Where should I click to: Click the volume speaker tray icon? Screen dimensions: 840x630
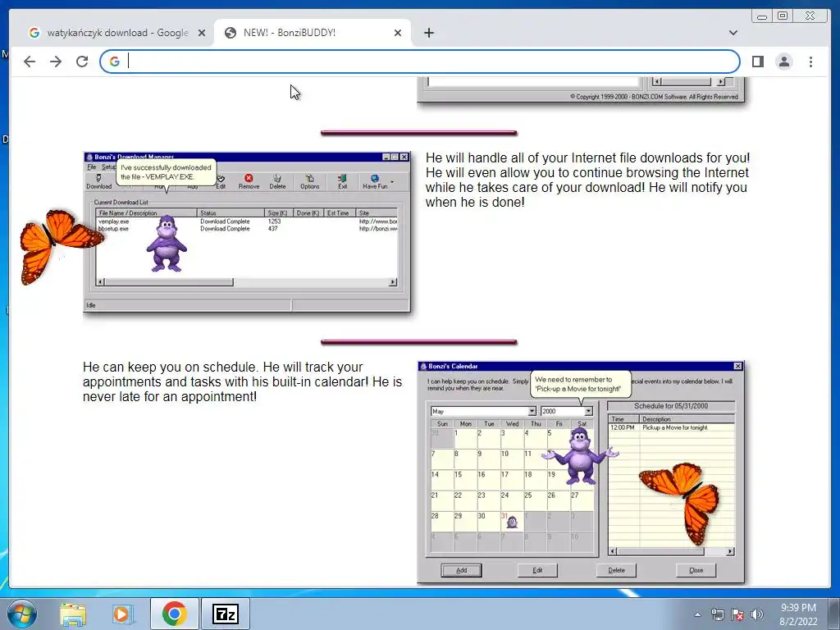[756, 614]
